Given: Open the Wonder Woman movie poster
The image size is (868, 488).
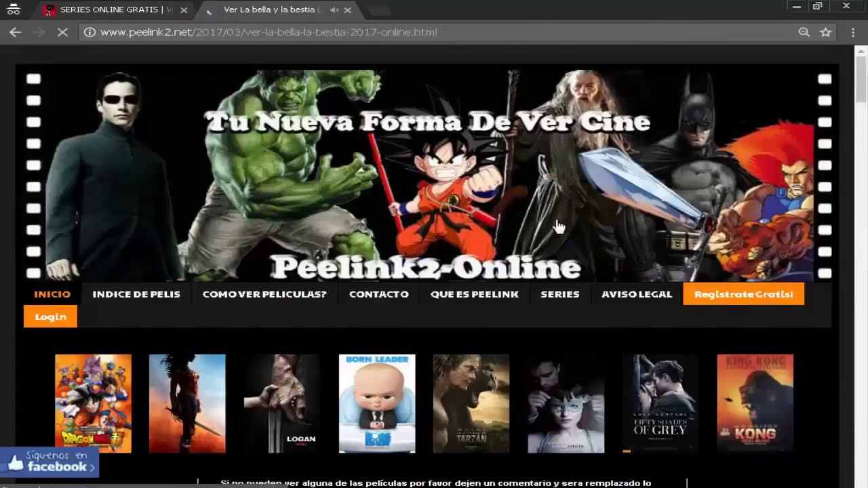Looking at the screenshot, I should tap(187, 403).
